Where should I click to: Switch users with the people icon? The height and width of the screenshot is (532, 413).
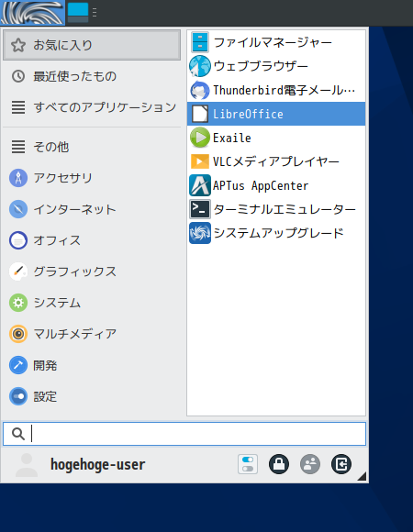click(310, 464)
